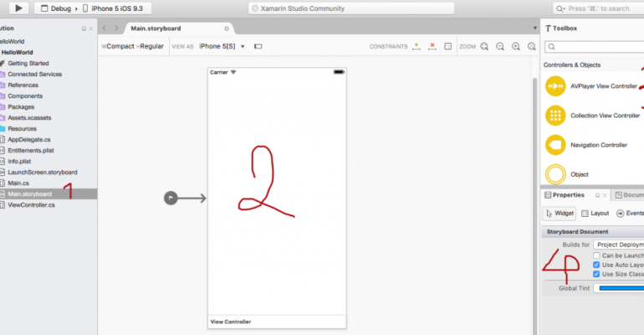The image size is (644, 335).
Task: Switch to the Document Outline tab
Action: pyautogui.click(x=629, y=195)
